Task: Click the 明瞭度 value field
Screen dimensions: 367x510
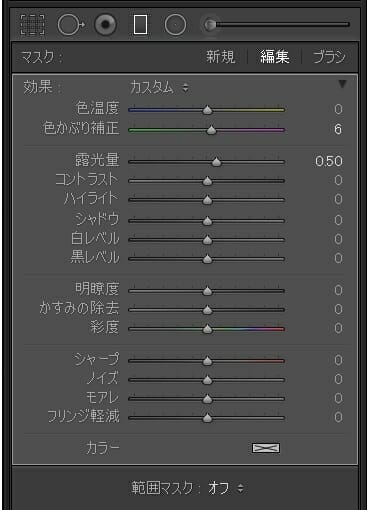Action: 338,290
